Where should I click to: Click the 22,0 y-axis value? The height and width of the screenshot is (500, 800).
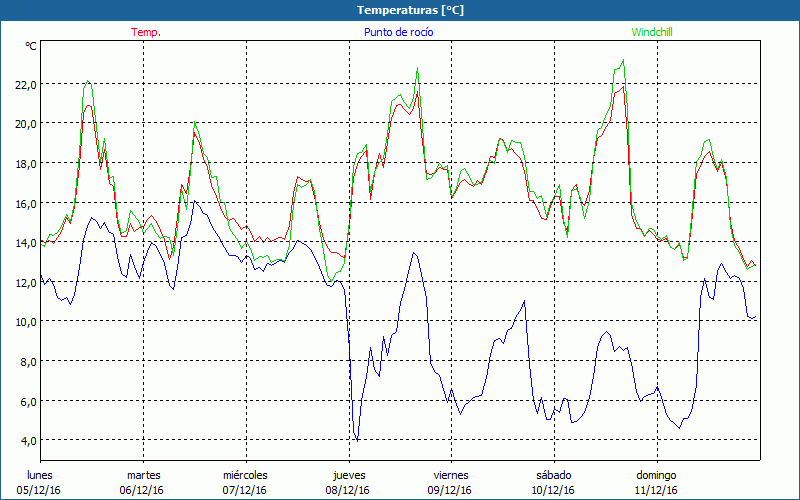pos(24,84)
